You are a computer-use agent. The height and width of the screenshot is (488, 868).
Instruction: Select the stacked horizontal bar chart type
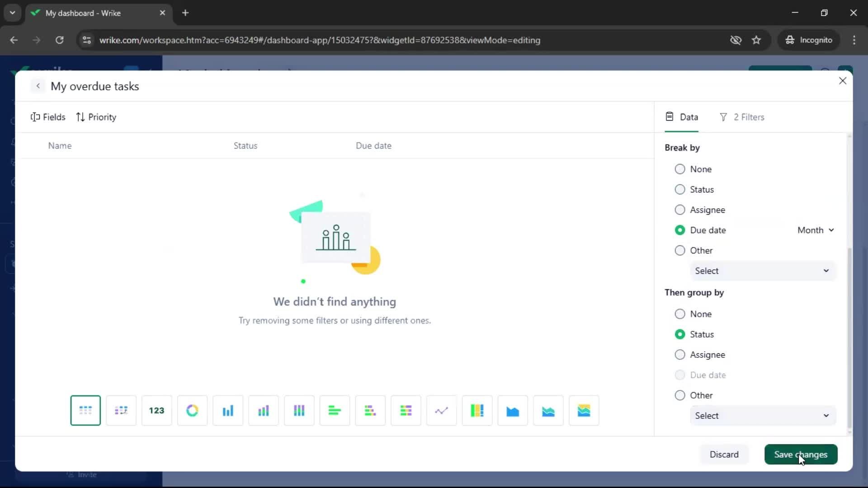pos(370,410)
